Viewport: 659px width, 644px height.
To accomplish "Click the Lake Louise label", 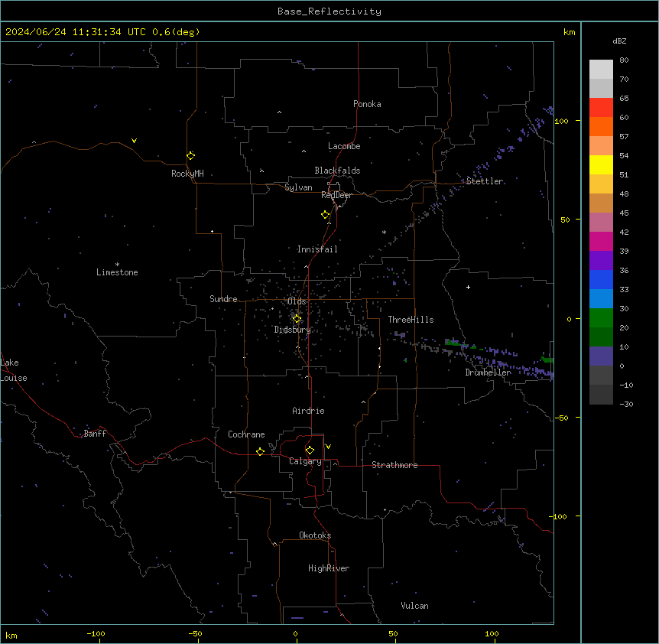I will pyautogui.click(x=14, y=370).
